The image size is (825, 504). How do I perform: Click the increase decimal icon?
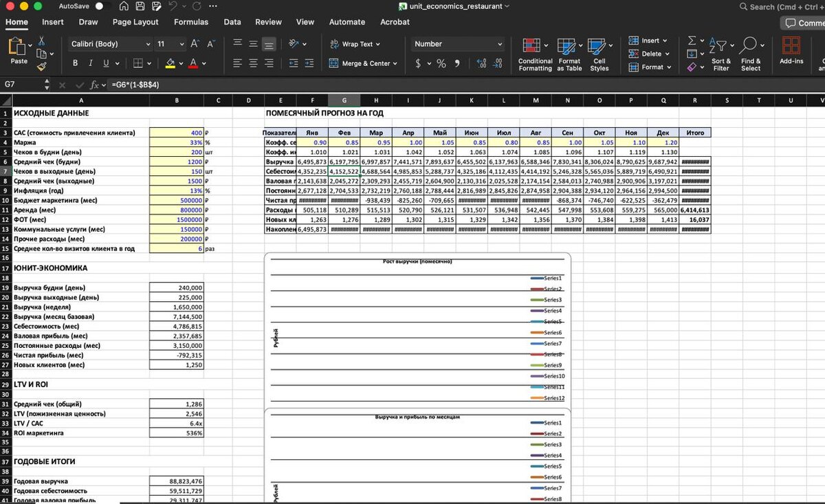point(481,63)
